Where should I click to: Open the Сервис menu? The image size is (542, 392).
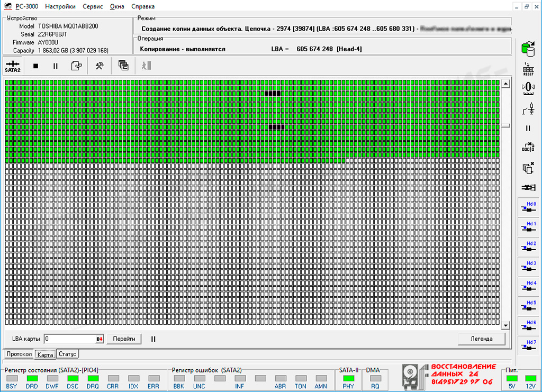pyautogui.click(x=93, y=6)
